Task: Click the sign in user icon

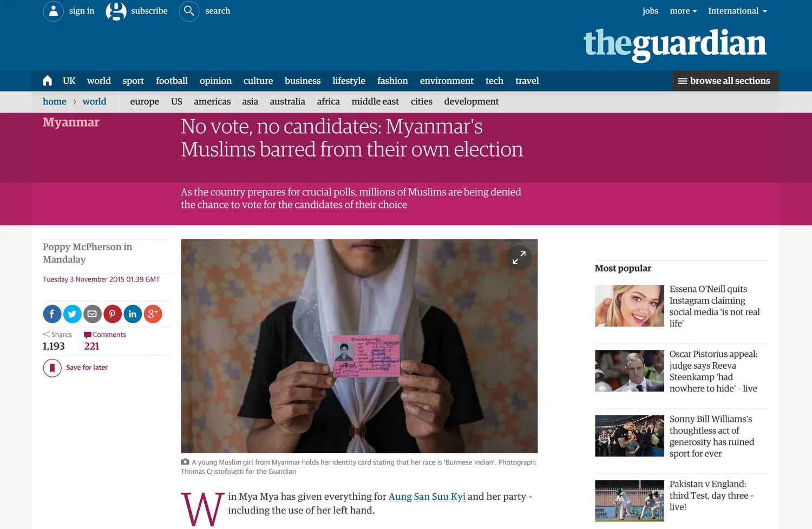Action: coord(53,11)
